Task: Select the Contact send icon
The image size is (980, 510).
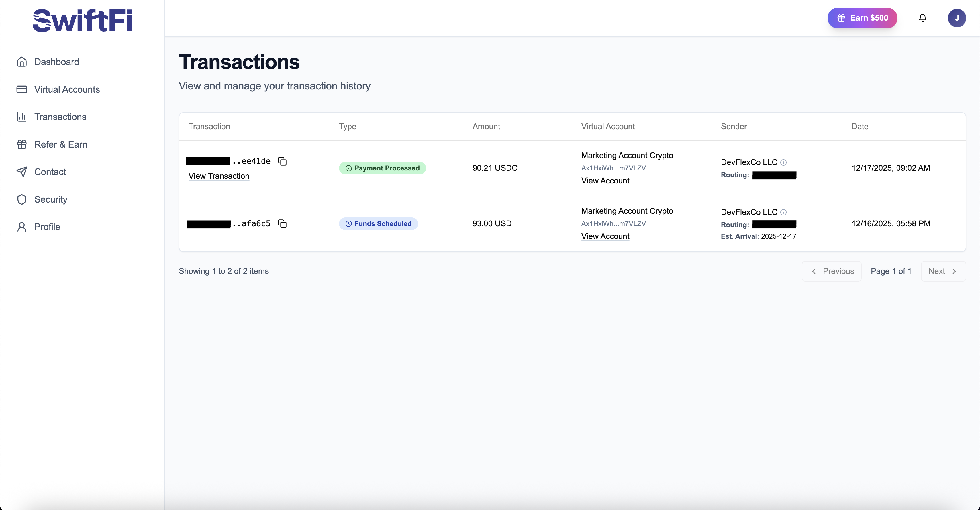Action: point(22,172)
